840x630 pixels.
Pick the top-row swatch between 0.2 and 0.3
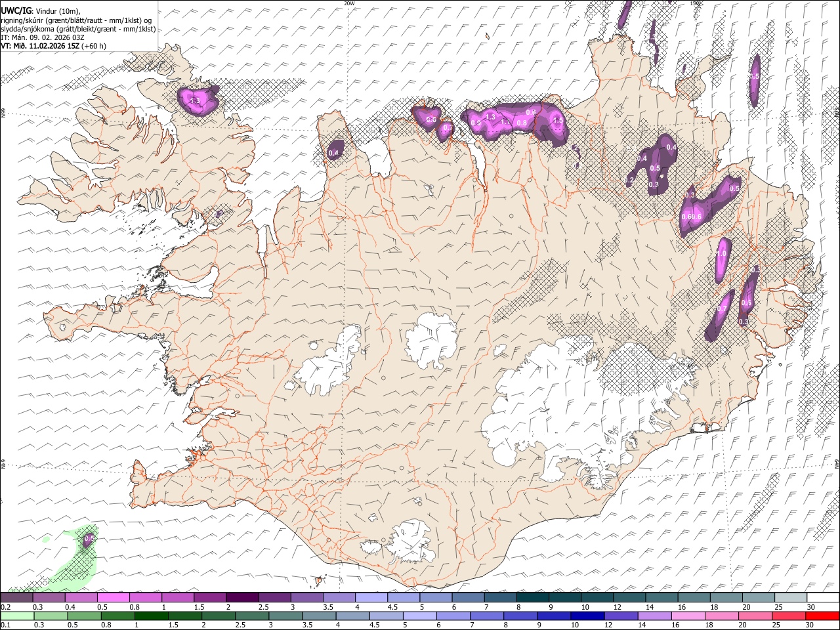pyautogui.click(x=16, y=598)
